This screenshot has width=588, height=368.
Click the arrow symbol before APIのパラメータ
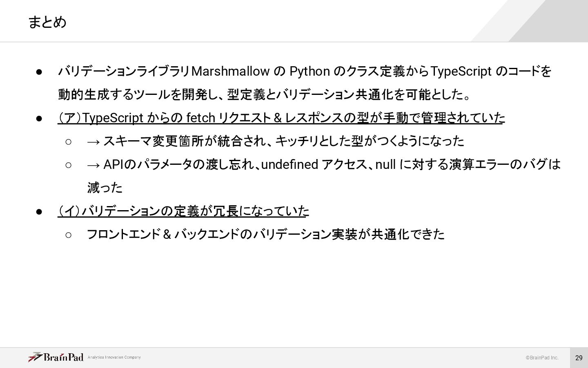[x=94, y=165]
